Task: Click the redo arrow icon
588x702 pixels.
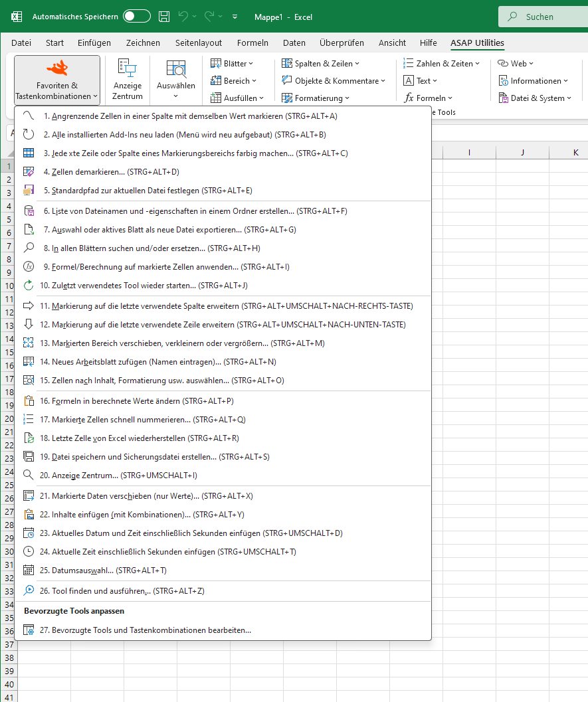Action: [209, 17]
